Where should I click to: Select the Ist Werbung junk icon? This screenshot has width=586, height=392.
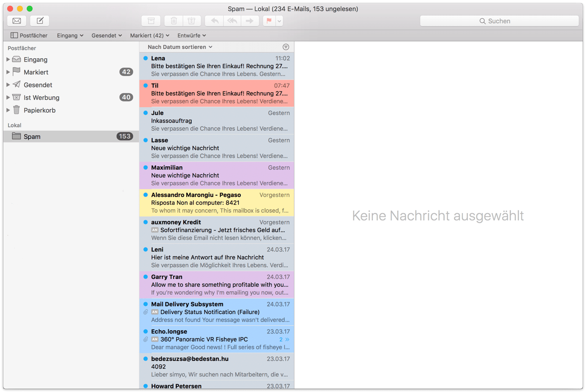coord(17,97)
